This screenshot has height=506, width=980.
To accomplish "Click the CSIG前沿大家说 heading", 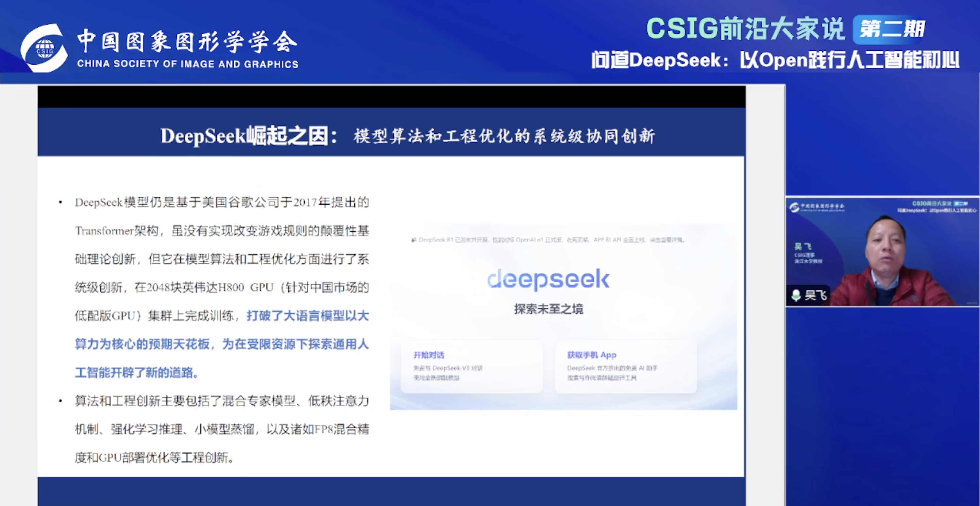I will (x=745, y=29).
